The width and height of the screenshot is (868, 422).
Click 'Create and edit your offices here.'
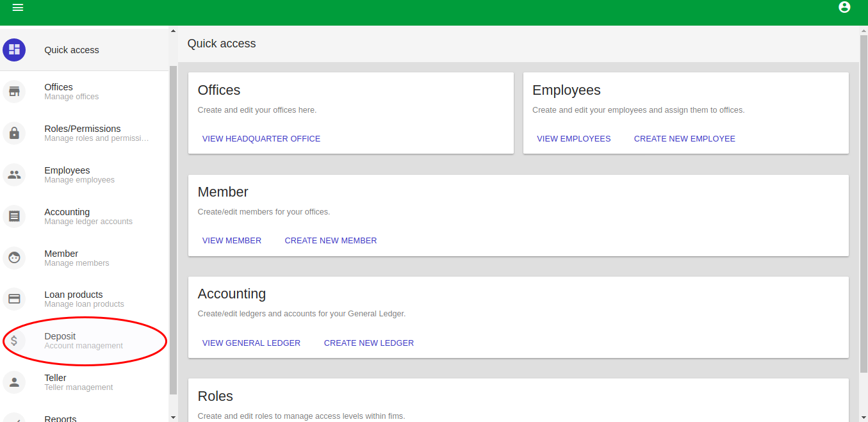[x=257, y=110]
